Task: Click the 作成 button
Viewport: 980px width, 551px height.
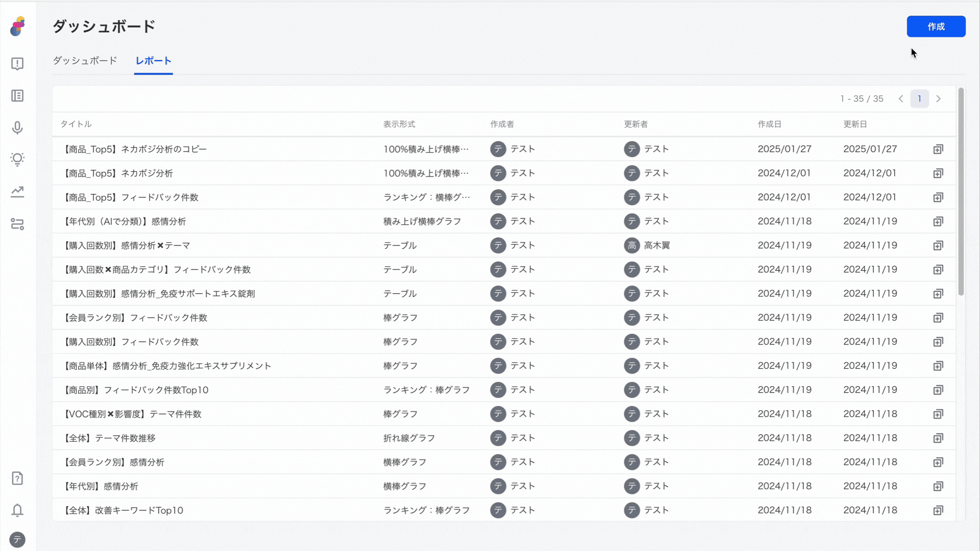Action: [936, 27]
